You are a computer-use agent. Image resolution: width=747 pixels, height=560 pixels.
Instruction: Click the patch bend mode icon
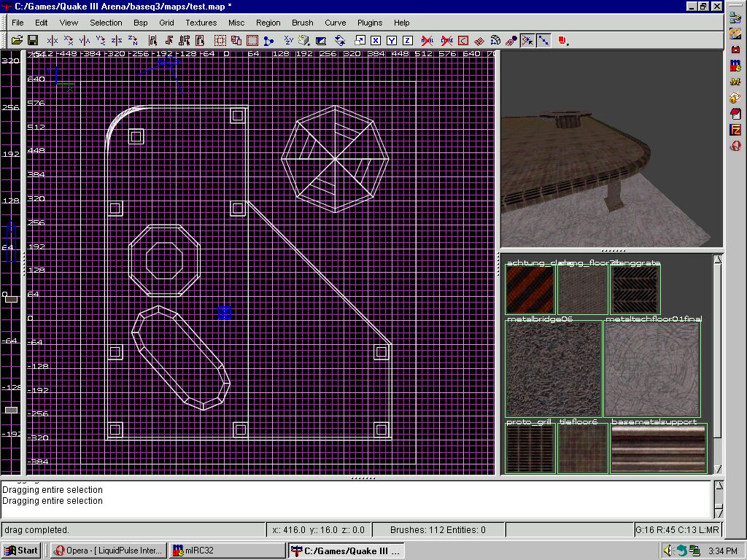point(495,41)
